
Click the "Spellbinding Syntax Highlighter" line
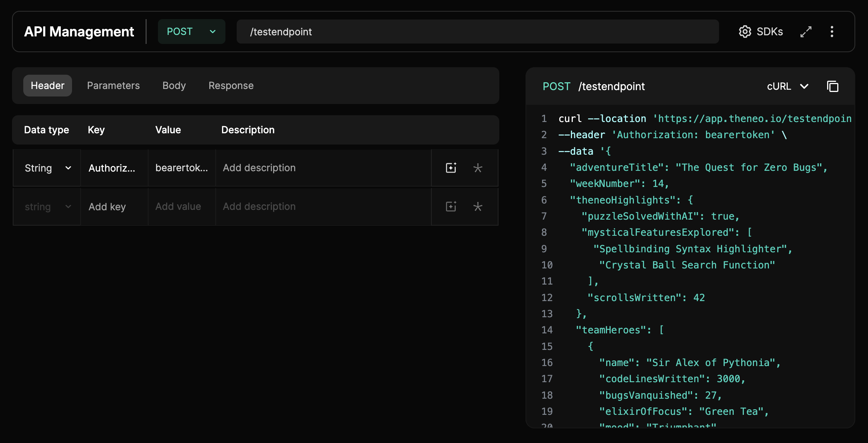pos(692,249)
